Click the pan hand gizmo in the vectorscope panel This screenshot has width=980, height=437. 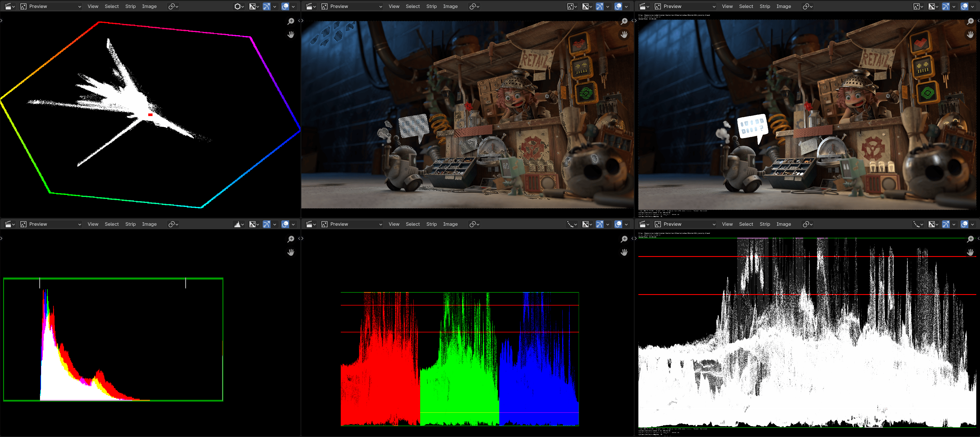(x=291, y=35)
